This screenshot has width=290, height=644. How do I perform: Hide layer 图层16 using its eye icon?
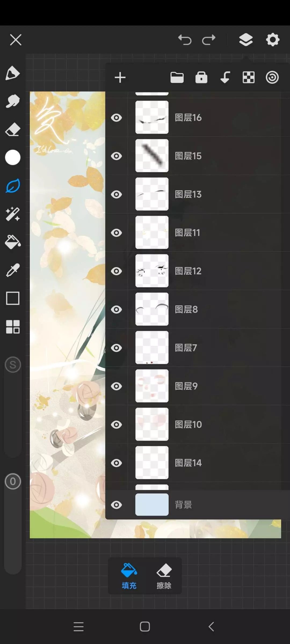(x=117, y=118)
